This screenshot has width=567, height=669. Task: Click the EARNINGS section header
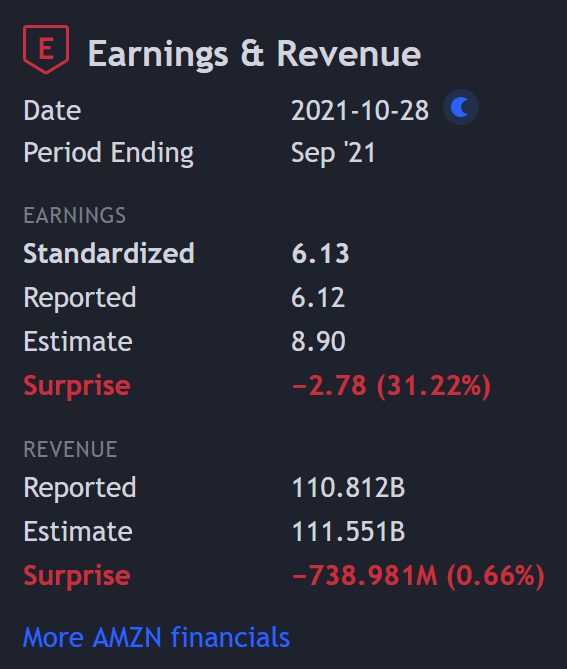coord(75,215)
